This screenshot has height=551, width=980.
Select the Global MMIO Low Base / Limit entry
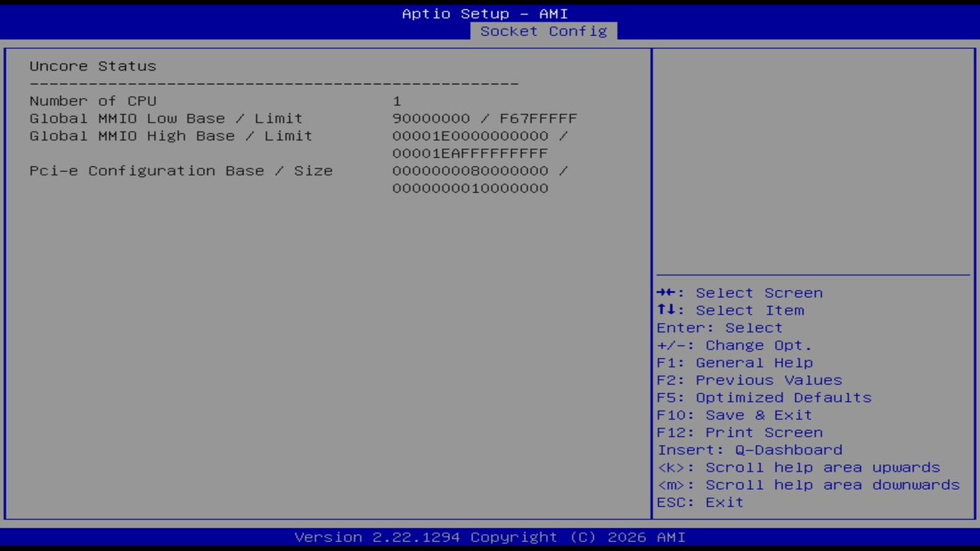click(x=165, y=118)
